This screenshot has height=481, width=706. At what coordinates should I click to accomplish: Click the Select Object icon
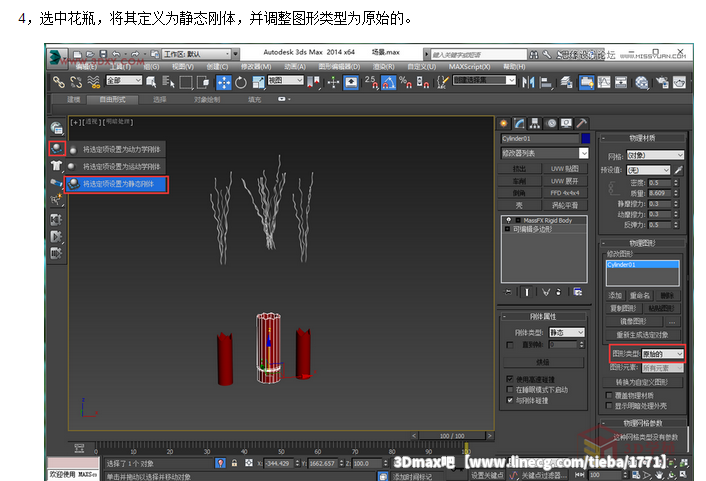coord(151,82)
